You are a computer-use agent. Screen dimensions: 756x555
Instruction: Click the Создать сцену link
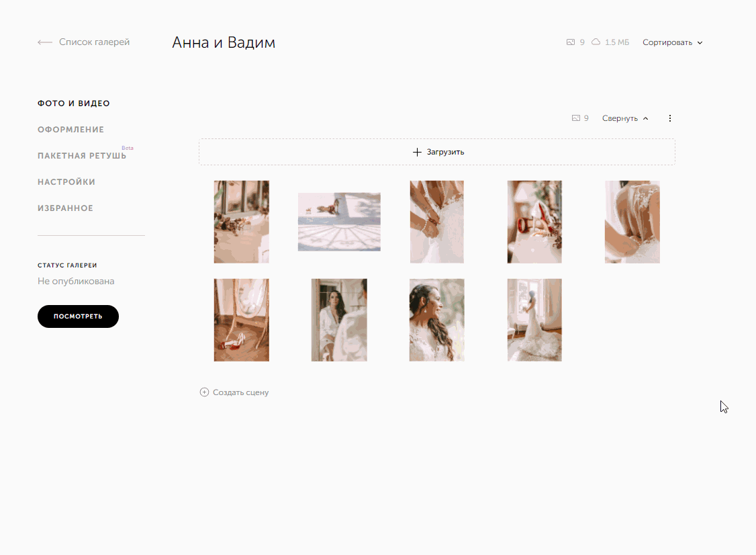point(240,392)
